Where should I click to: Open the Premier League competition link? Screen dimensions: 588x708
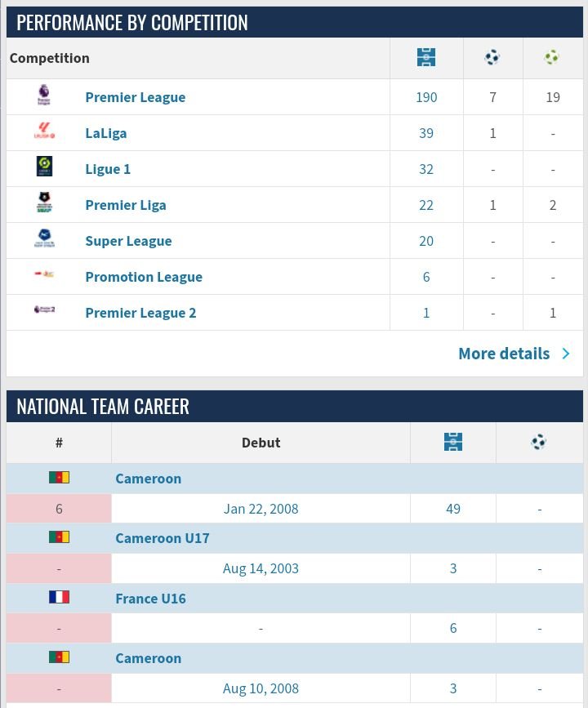[x=135, y=97]
